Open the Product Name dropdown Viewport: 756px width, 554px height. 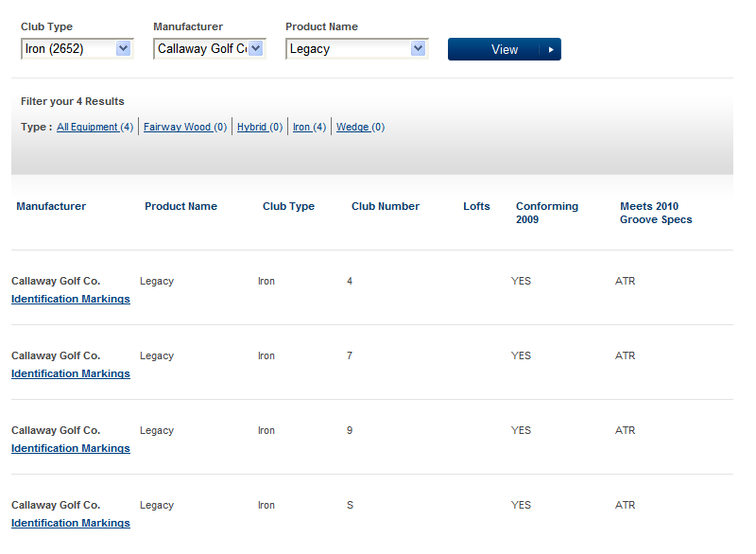click(357, 49)
